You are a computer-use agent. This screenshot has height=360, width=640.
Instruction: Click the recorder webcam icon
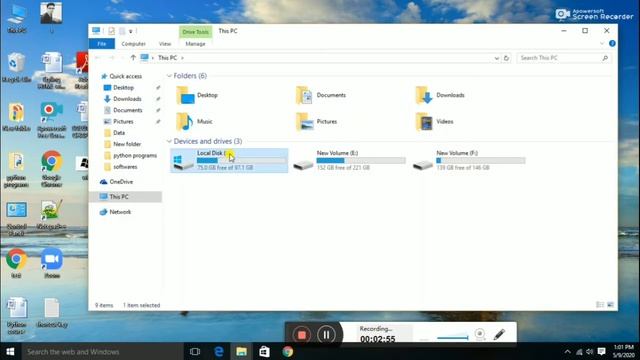480,334
